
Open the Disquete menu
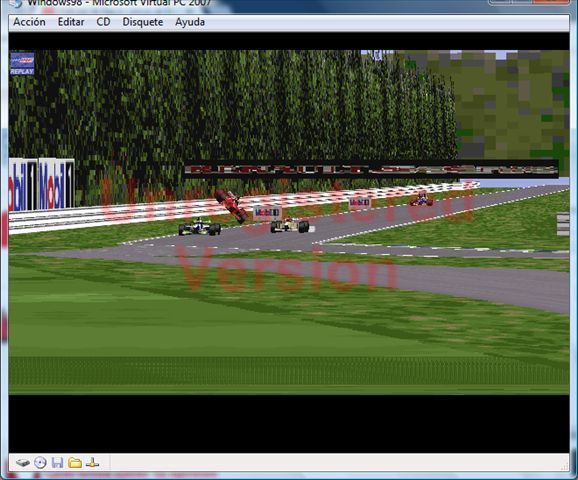pos(143,22)
